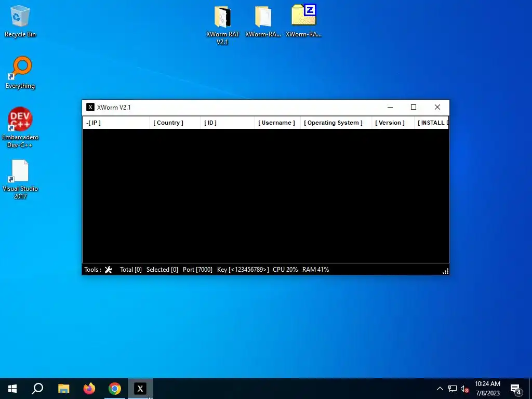Image resolution: width=532 pixels, height=399 pixels.
Task: Click the resize grip in XWorm's corner
Action: 445,271
